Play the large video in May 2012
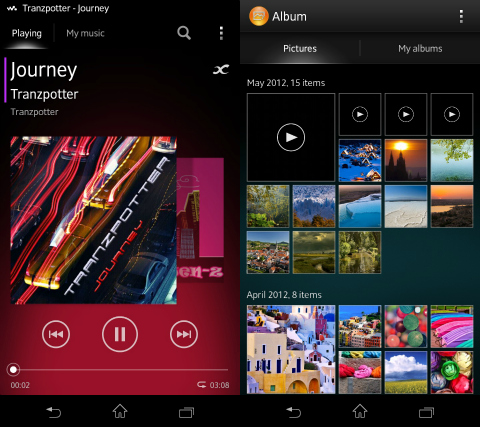 pos(291,137)
